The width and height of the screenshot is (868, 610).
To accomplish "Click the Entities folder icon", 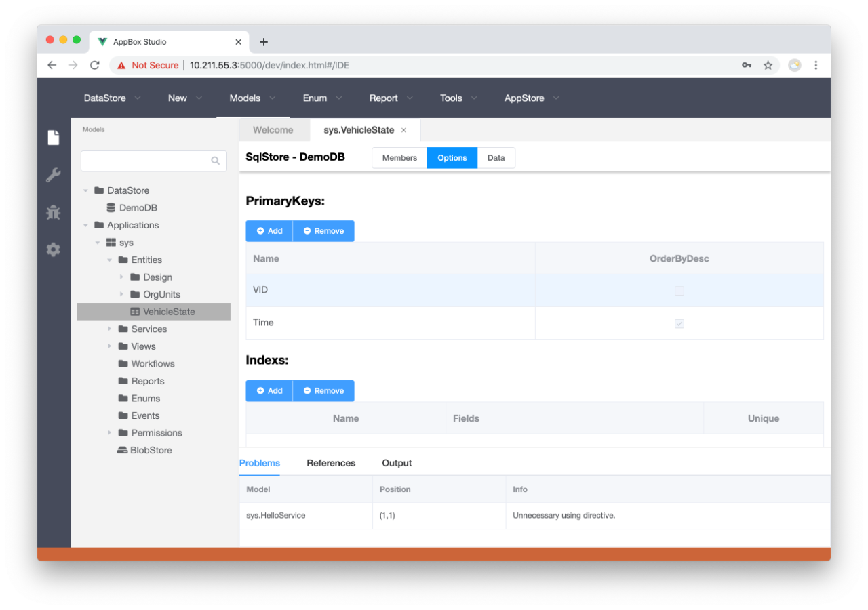I will 123,260.
